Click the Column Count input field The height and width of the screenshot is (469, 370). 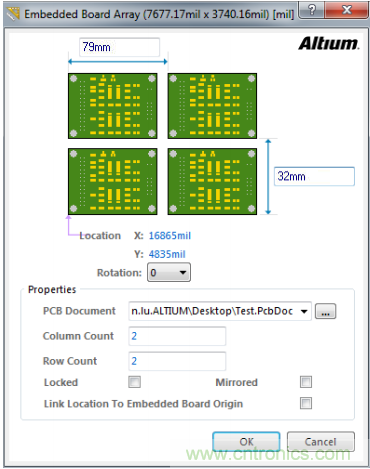point(177,336)
